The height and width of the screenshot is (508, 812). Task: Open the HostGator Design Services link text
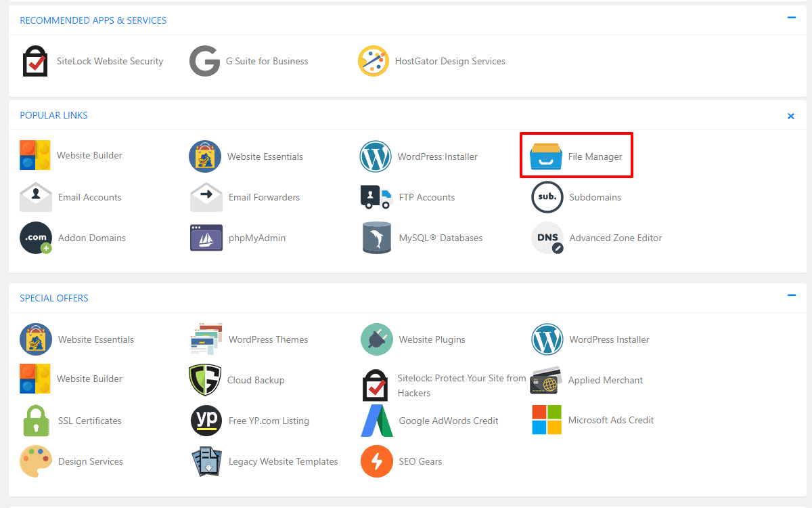click(450, 61)
